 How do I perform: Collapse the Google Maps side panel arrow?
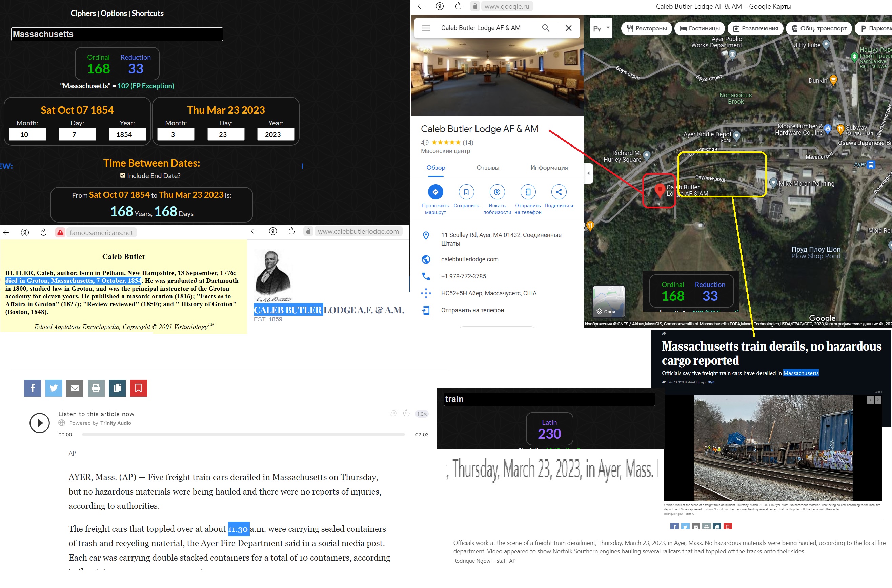tap(588, 173)
